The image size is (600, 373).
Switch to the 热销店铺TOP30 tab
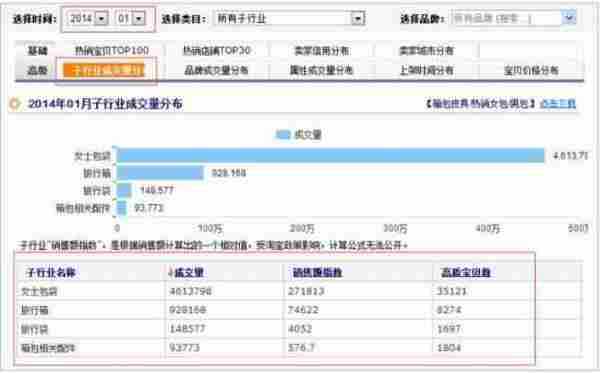click(217, 50)
